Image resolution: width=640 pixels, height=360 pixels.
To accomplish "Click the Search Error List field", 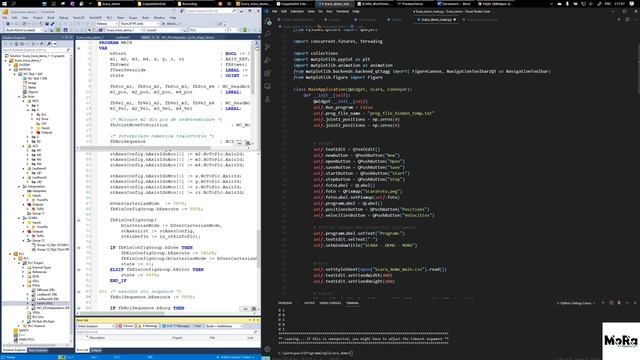I will 167,332.
